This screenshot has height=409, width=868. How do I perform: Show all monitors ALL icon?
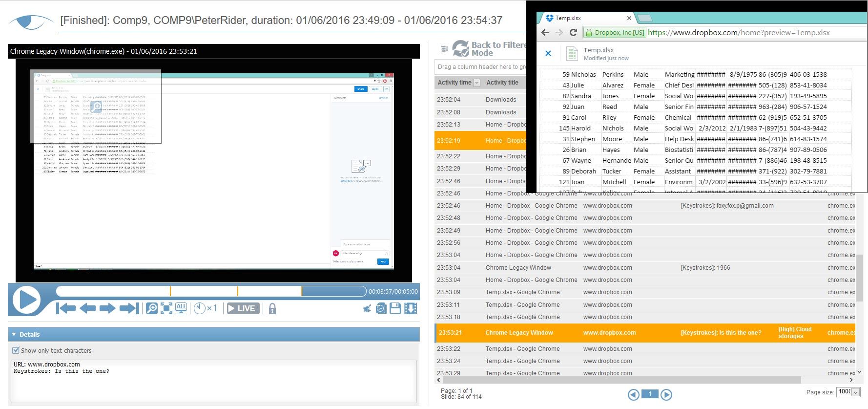click(x=181, y=308)
